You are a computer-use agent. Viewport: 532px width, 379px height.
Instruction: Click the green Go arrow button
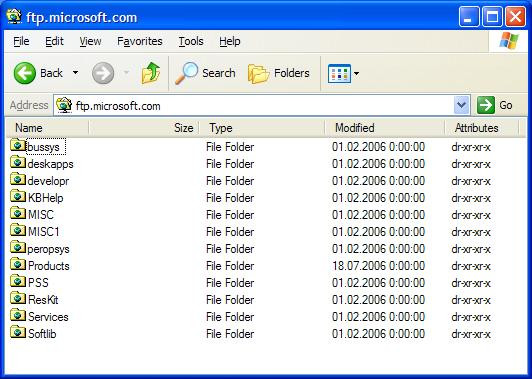[x=486, y=105]
